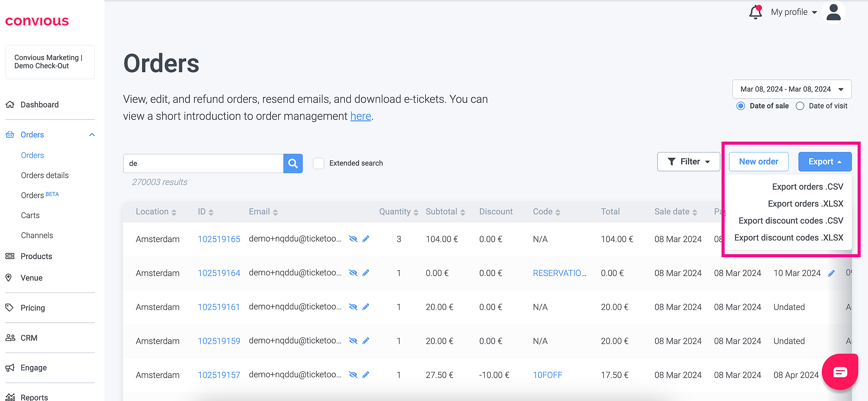Screen dimensions: 868x401
Task: Toggle hidden-eye icon for order 102519161
Action: click(353, 307)
